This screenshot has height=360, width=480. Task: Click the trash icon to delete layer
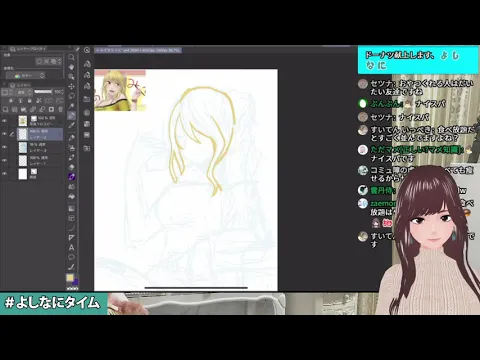pos(60,109)
